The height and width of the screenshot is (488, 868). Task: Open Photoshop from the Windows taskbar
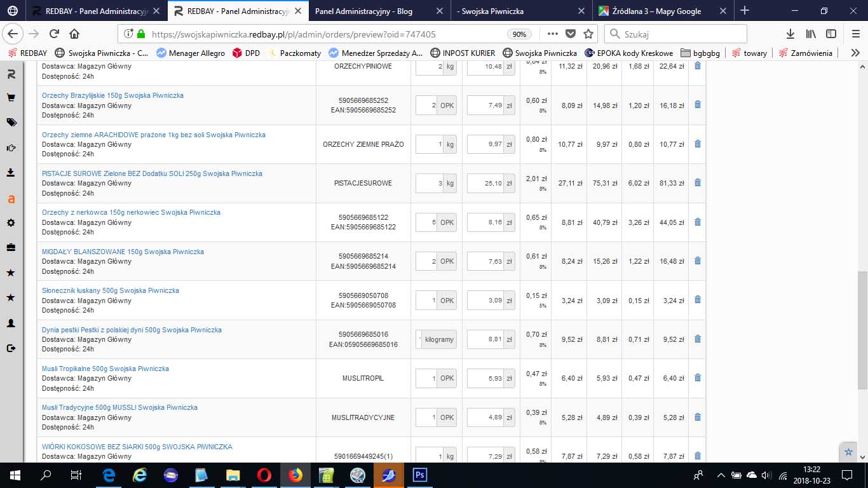pos(419,475)
